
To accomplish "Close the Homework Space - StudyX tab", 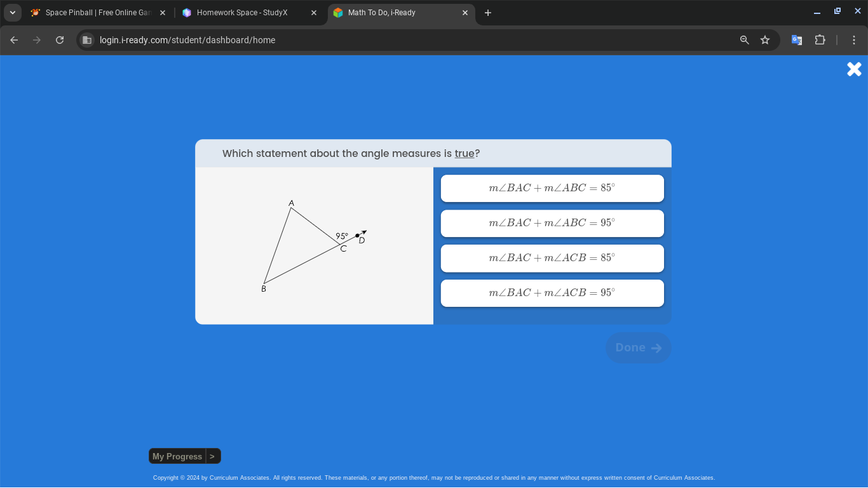I will click(x=314, y=13).
